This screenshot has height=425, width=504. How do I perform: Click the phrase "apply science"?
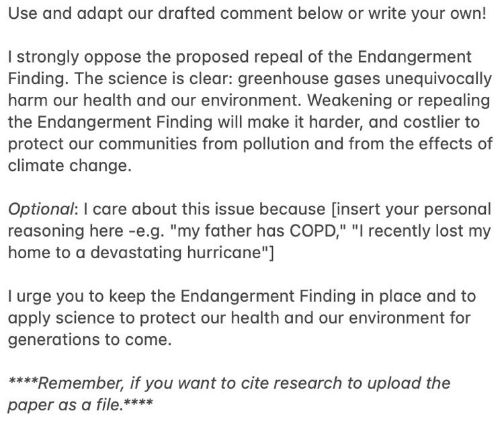[54, 318]
